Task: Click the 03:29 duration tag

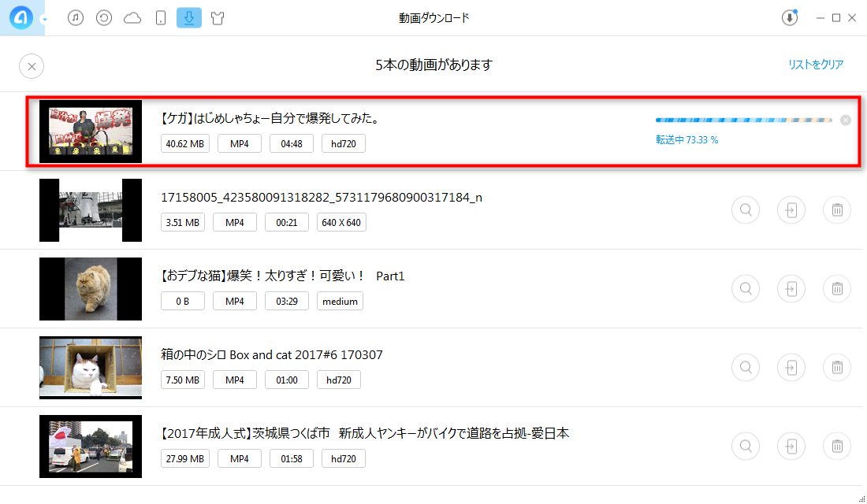Action: pyautogui.click(x=286, y=301)
